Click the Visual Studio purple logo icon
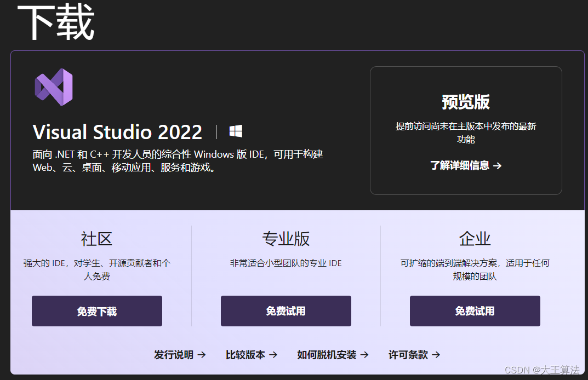Screen dimensions: 588x380 pyautogui.click(x=54, y=87)
